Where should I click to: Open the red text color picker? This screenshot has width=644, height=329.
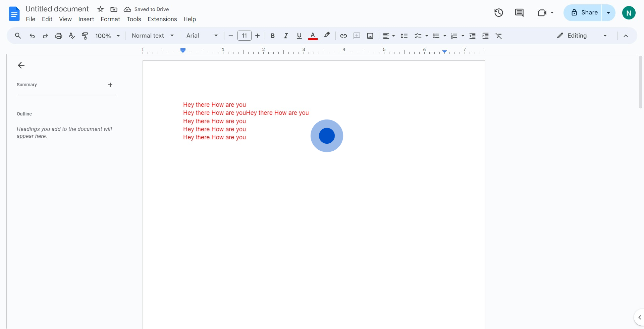[x=313, y=36]
